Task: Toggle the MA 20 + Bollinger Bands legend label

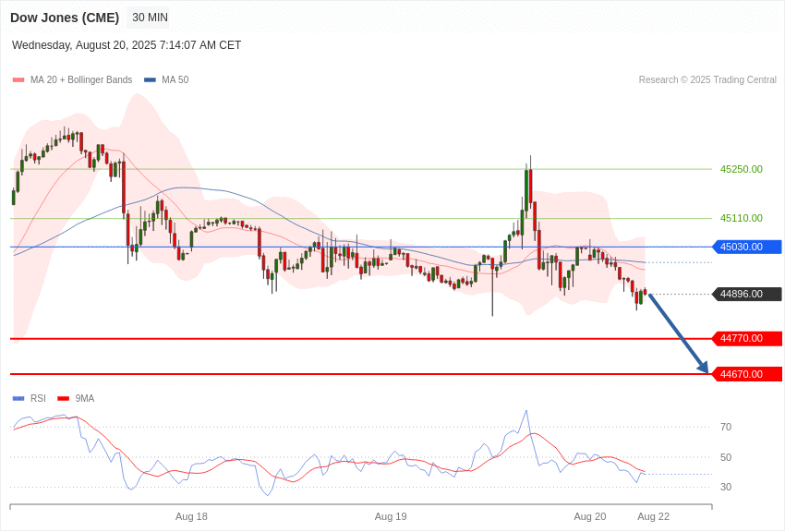Action: pos(81,79)
